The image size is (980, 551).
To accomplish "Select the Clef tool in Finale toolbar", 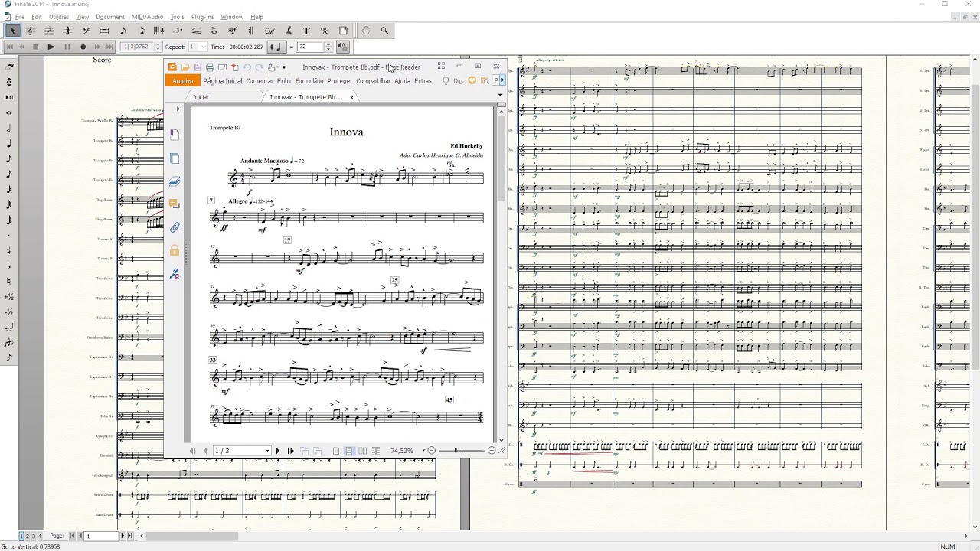I will coord(86,31).
